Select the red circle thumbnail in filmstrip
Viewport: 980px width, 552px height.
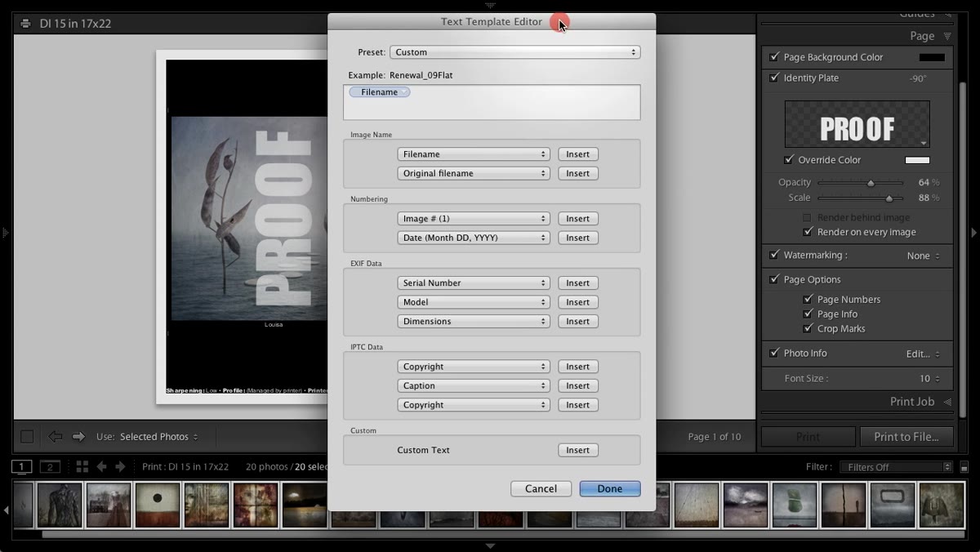[x=158, y=505]
